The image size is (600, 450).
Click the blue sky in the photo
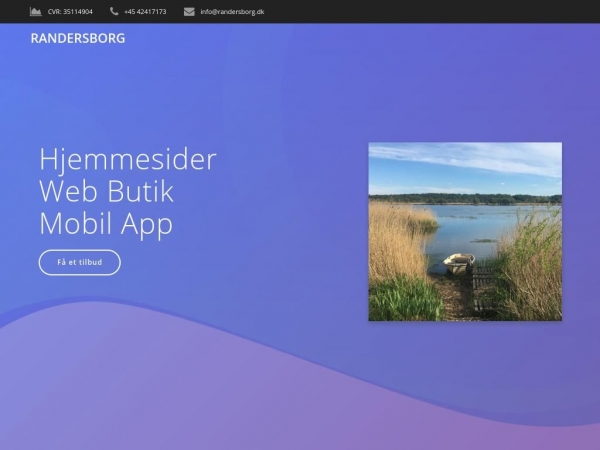click(x=465, y=165)
